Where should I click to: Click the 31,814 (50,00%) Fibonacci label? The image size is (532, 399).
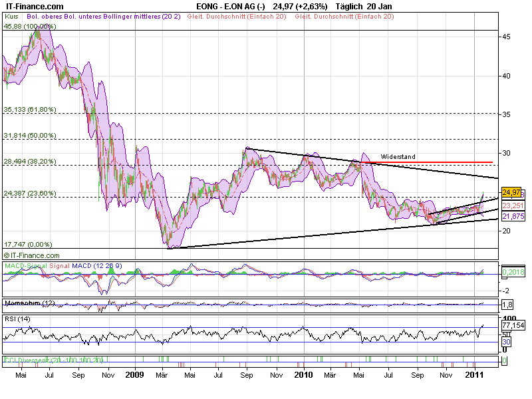click(x=30, y=136)
